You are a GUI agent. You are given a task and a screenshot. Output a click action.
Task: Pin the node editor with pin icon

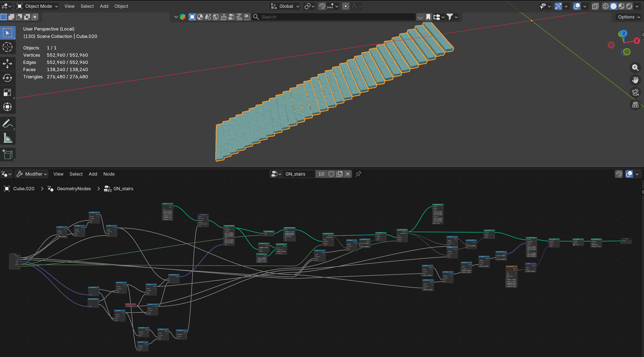pyautogui.click(x=358, y=174)
